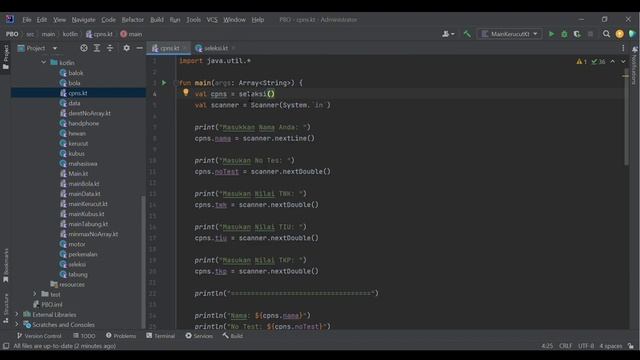Screen dimensions: 640x360
Task: Click the main function breadcrumb
Action: [x=131, y=34]
